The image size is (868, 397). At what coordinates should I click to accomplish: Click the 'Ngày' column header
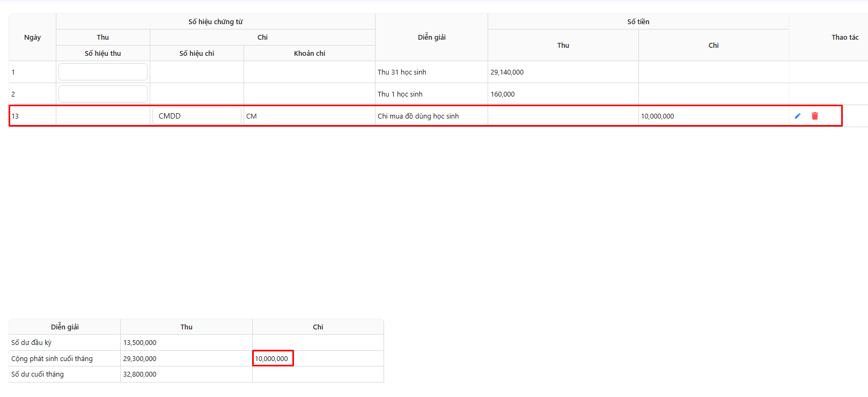coord(32,37)
